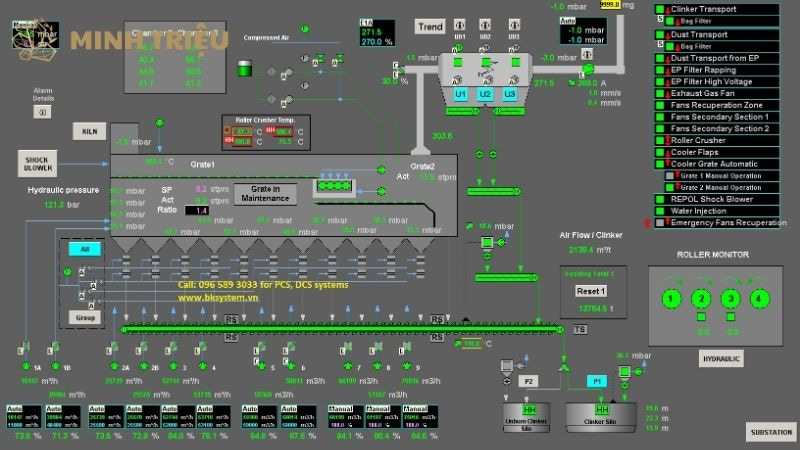Click the SHOCK BLOWER button
Screen dimensions: 800x450
[39, 162]
